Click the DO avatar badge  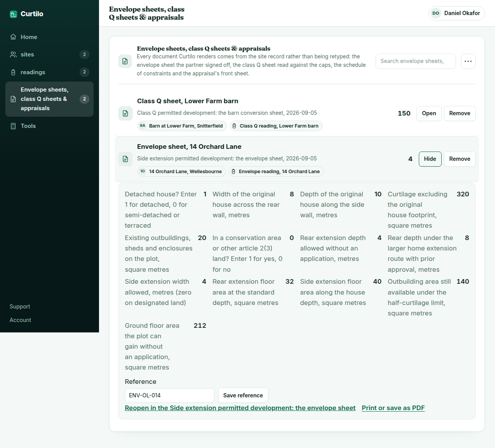click(x=436, y=13)
